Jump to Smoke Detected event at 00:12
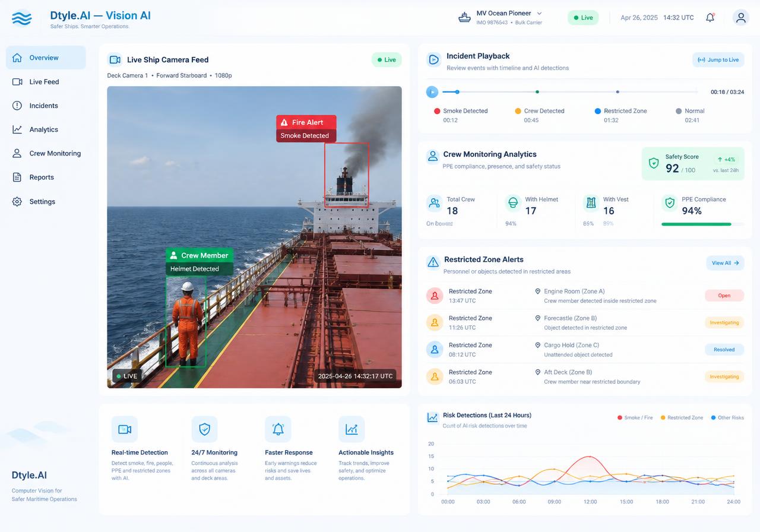The height and width of the screenshot is (532, 760). [461, 115]
